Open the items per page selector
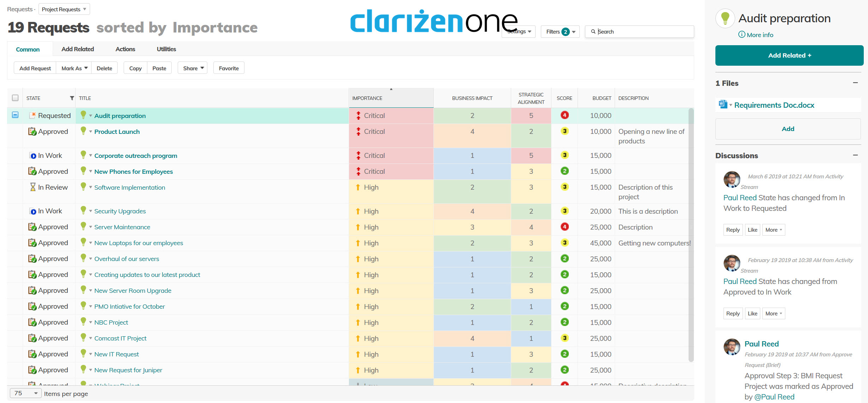Viewport: 868px width, 403px height. 26,393
